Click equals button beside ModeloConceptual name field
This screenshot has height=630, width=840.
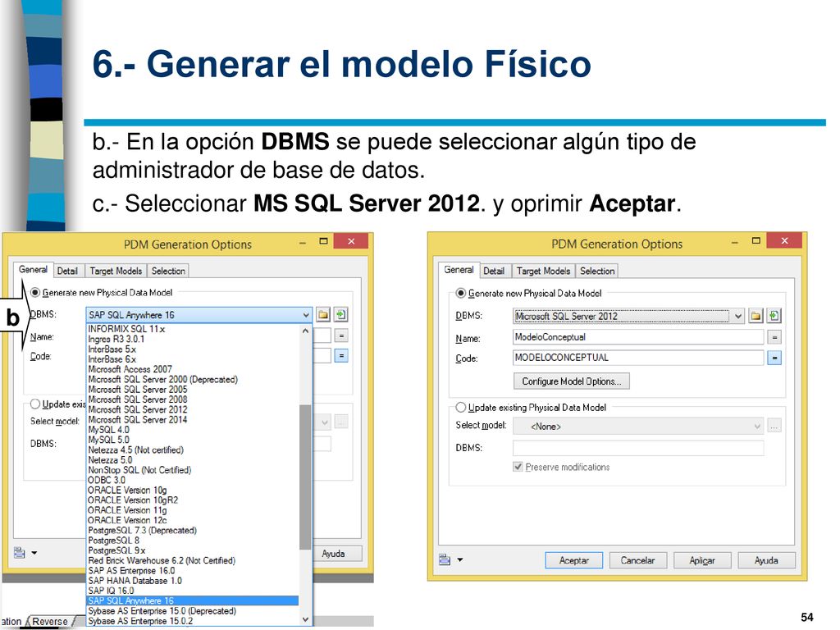click(774, 337)
